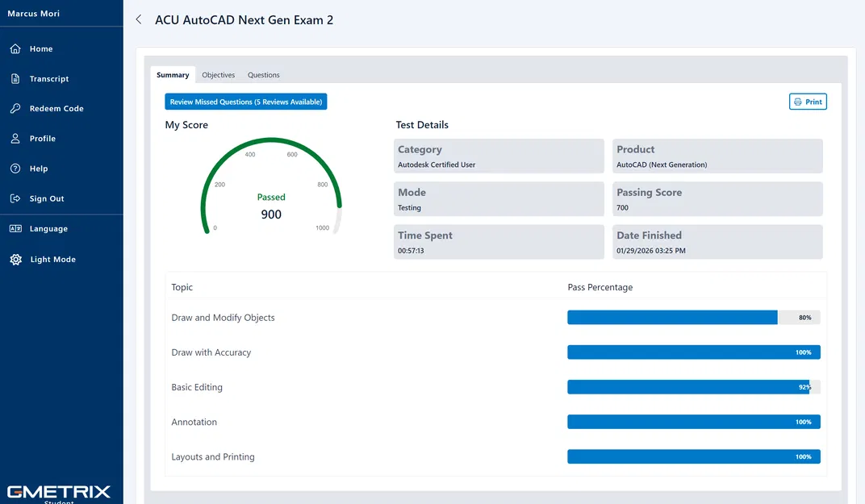Click the Transcript document icon
This screenshot has width=865, height=504.
coord(15,79)
